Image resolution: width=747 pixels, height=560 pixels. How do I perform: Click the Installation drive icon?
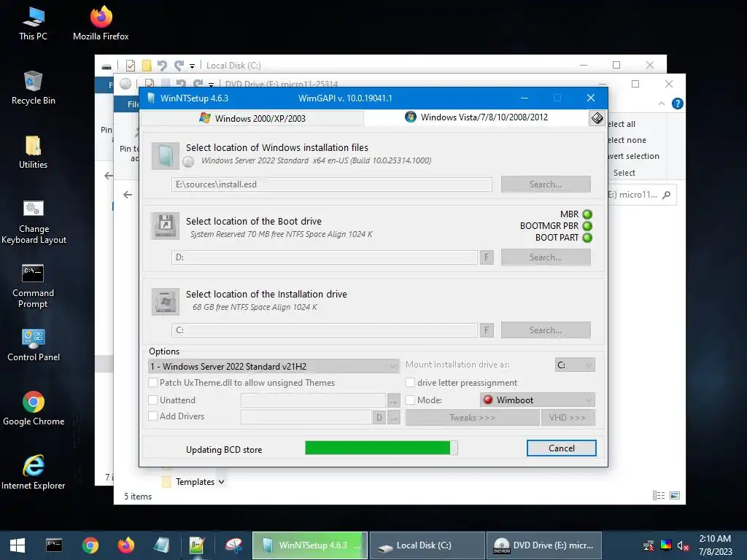tap(166, 301)
